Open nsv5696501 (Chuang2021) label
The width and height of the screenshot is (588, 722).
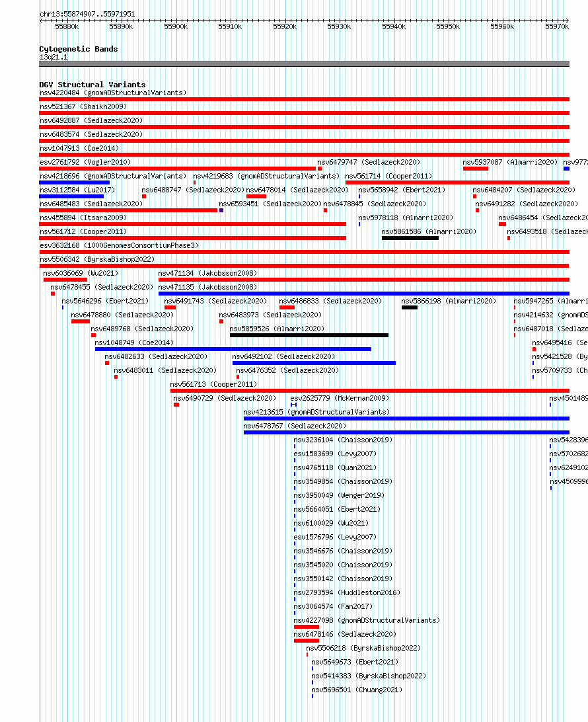click(357, 690)
